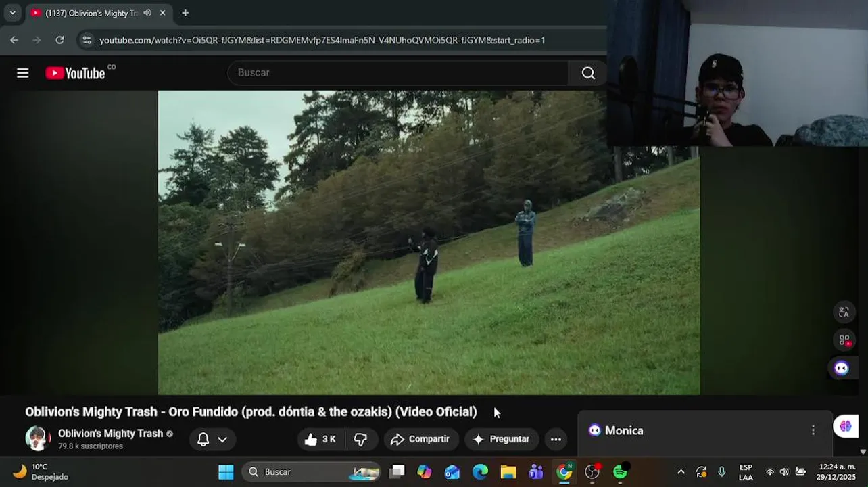Open the Oblivion's Mighty Trash channel avatar
This screenshot has width=868, height=487.
point(38,439)
